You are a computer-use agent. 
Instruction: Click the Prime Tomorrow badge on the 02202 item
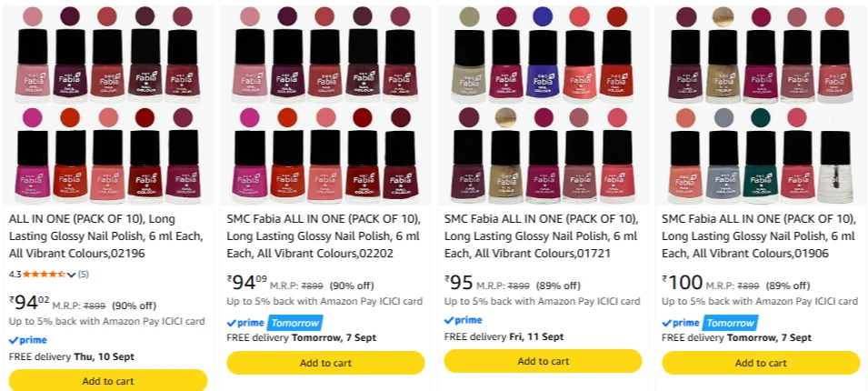pyautogui.click(x=274, y=323)
